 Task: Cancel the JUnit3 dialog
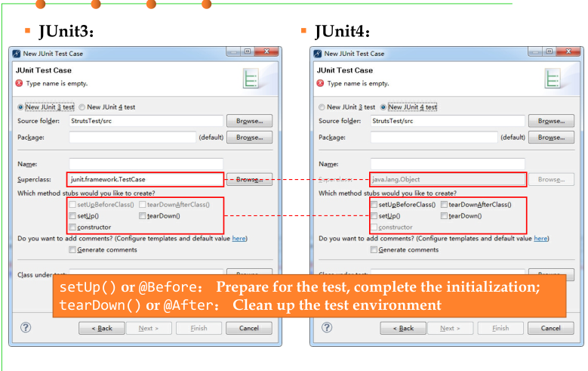[249, 328]
